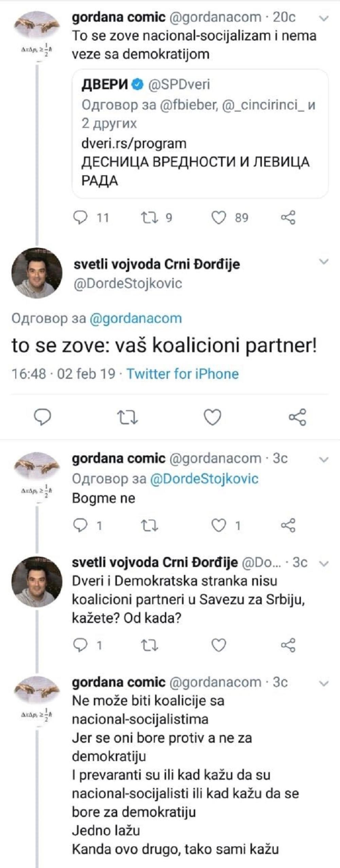The height and width of the screenshot is (868, 340).
Task: Reply to the 'Bogme ne' tweet
Action: point(80,526)
